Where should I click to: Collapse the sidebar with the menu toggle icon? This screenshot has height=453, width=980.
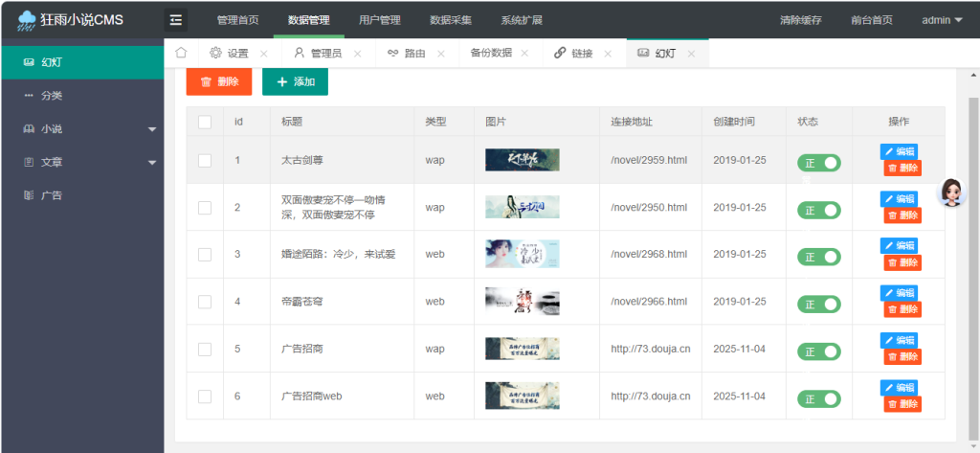[176, 20]
